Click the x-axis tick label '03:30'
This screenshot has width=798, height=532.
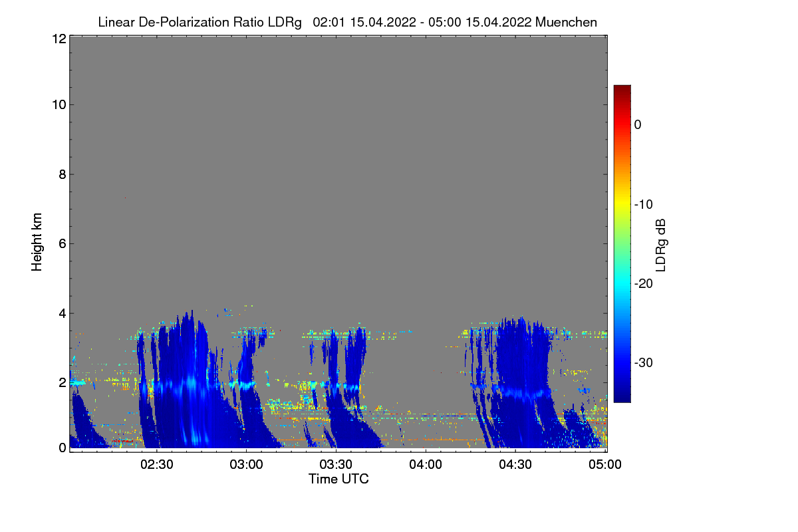[x=336, y=464]
